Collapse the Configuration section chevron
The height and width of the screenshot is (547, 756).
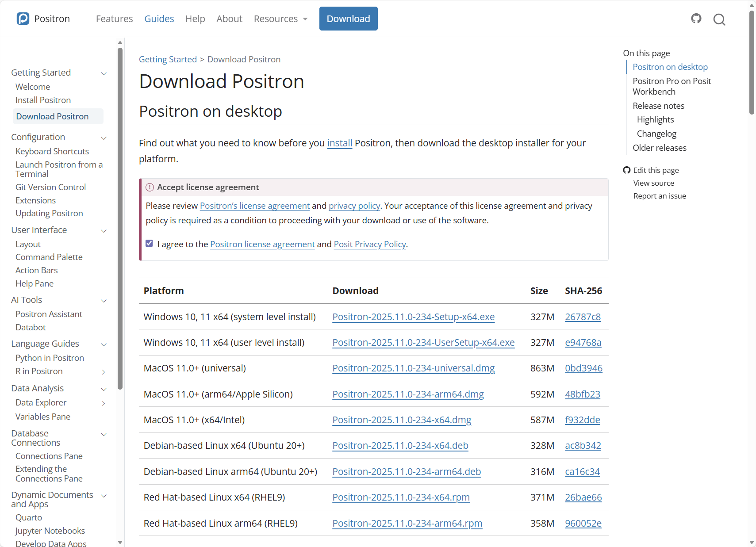(104, 138)
